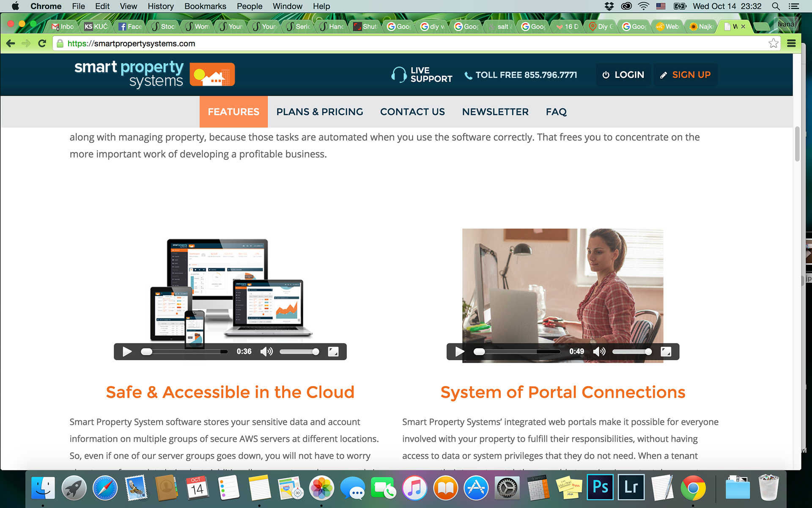Viewport: 812px width, 508px height.
Task: Click the page vertical scrollbar
Action: (797, 144)
